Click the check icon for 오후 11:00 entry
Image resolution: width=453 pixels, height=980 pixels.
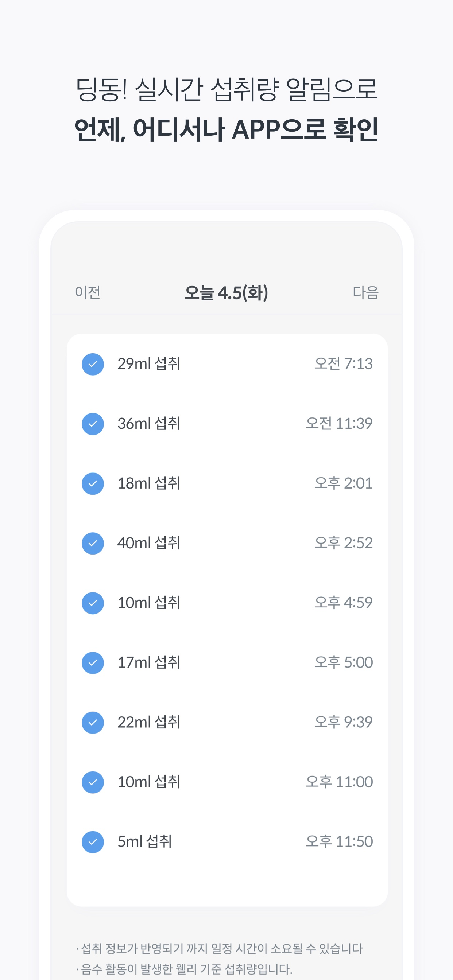(x=93, y=782)
